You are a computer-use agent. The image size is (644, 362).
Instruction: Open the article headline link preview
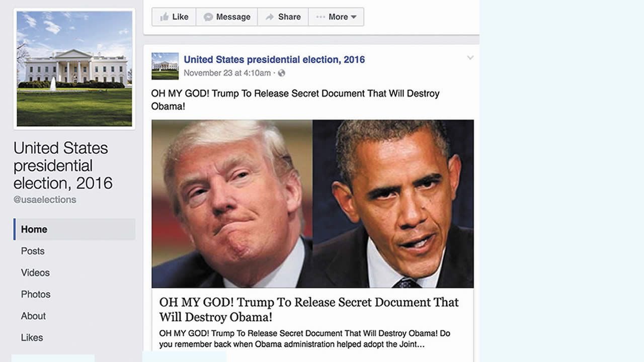point(309,309)
